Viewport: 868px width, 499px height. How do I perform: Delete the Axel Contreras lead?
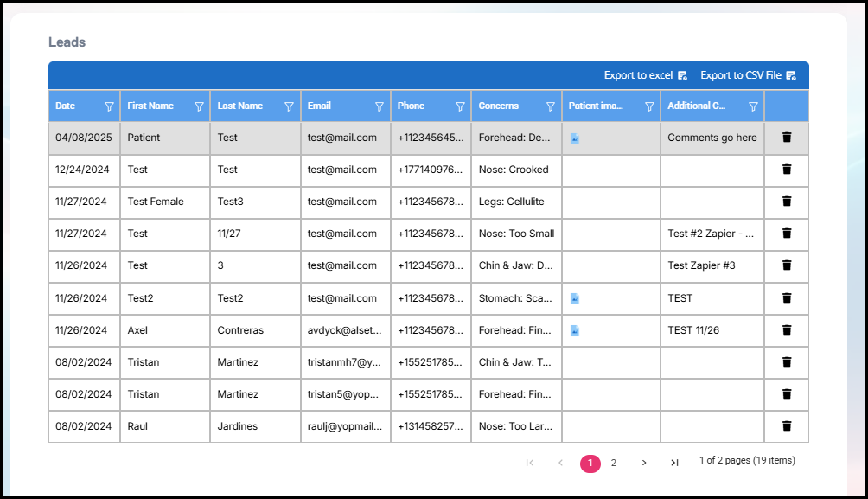tap(787, 330)
